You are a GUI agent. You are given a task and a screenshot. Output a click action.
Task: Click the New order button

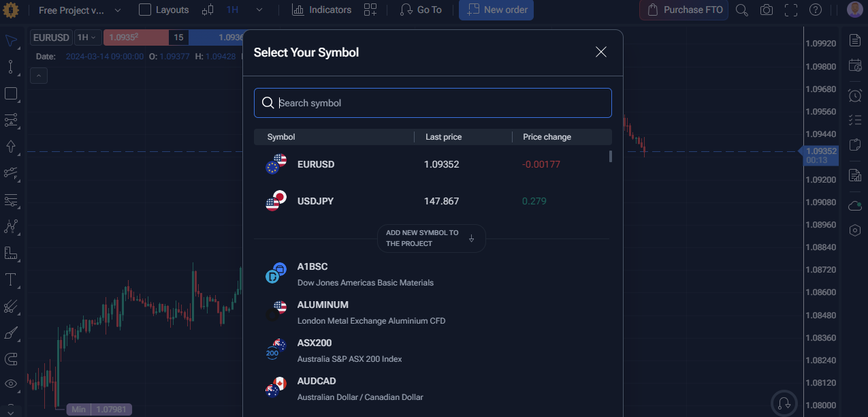(496, 10)
